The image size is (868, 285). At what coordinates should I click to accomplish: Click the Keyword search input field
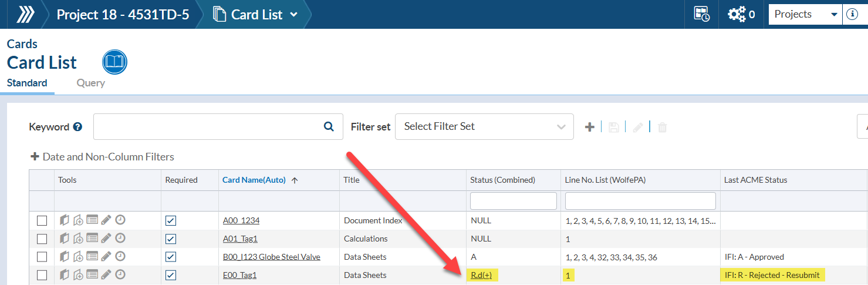coord(205,127)
